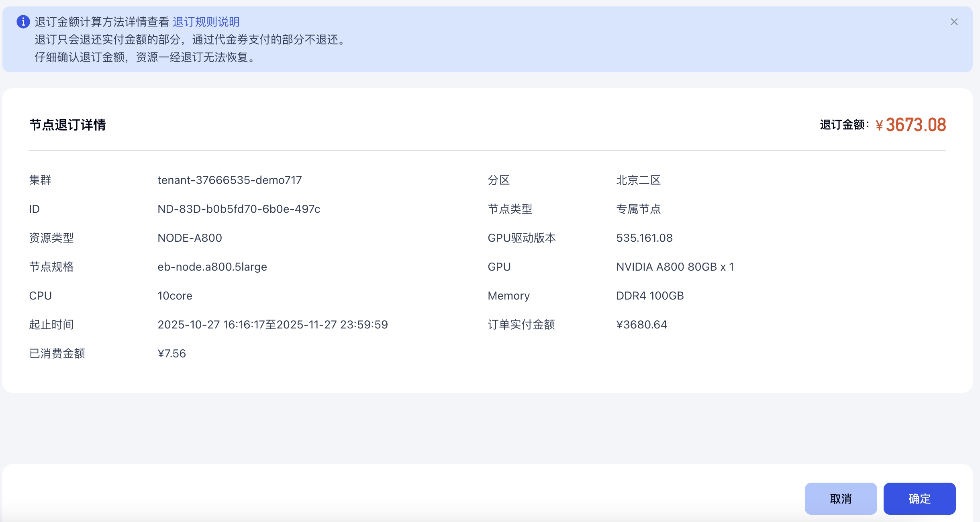Click the 取消 cancel button
This screenshot has height=522, width=980.
pyautogui.click(x=840, y=498)
